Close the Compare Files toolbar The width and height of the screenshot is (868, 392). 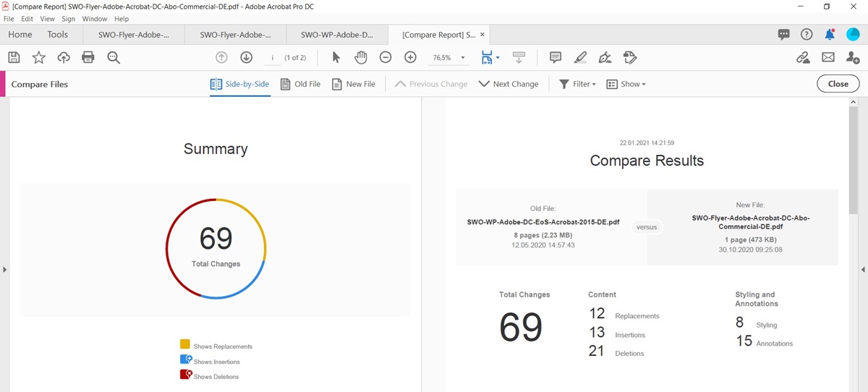tap(838, 84)
